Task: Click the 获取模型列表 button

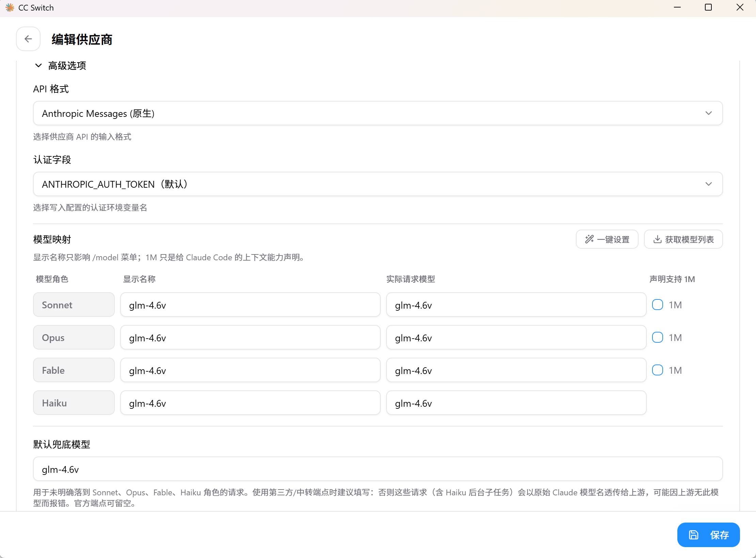Action: pyautogui.click(x=683, y=239)
